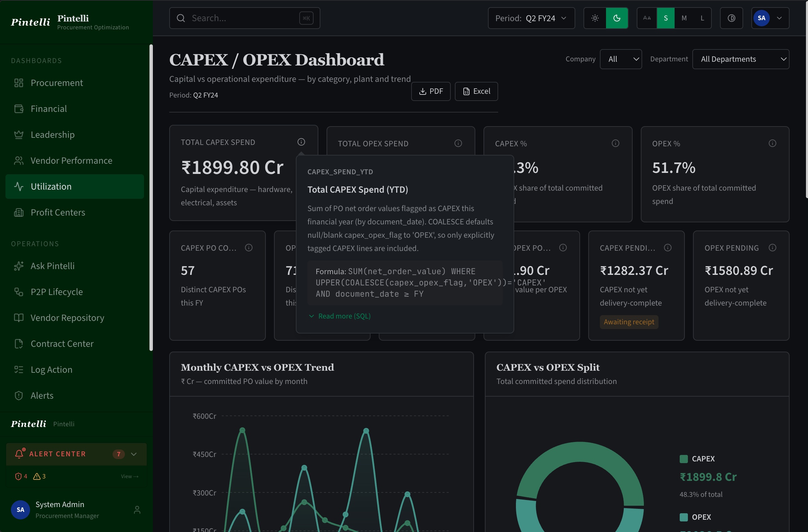Click the Ask Pintelli sparkle icon
Screen dimensions: 808x532
19,266
